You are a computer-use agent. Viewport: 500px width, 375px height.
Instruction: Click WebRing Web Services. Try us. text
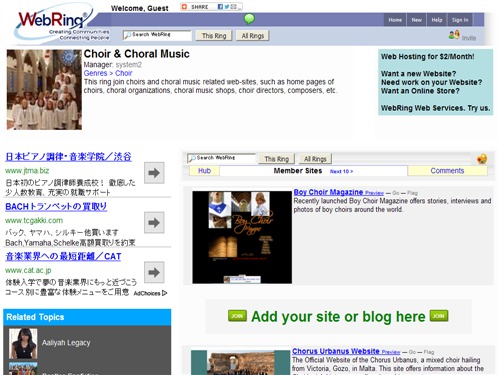pos(435,108)
